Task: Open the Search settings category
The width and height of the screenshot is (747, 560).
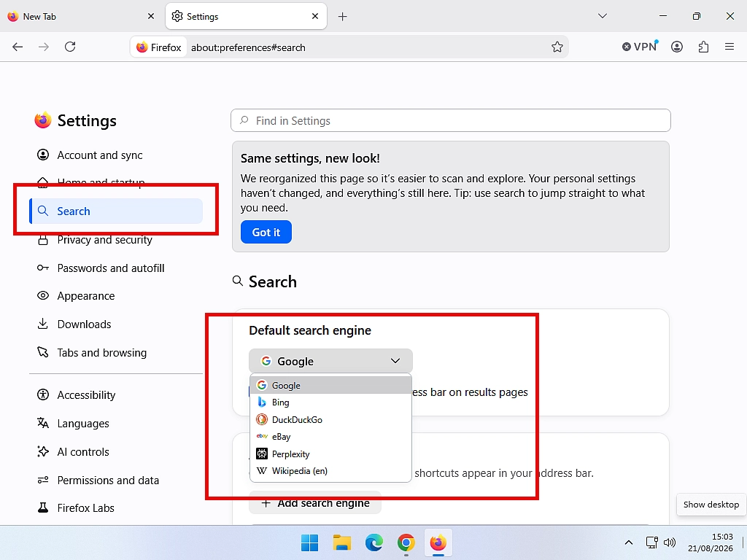Action: pyautogui.click(x=116, y=211)
